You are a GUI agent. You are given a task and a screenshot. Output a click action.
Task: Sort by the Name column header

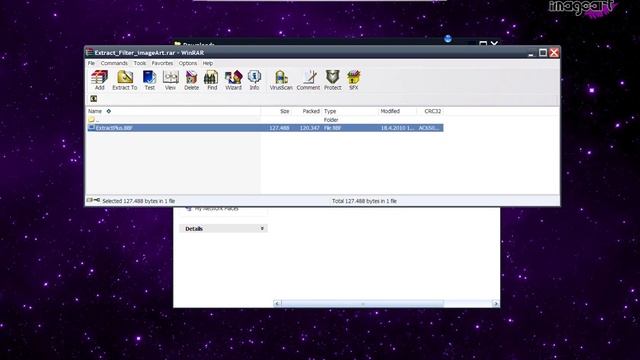point(173,111)
